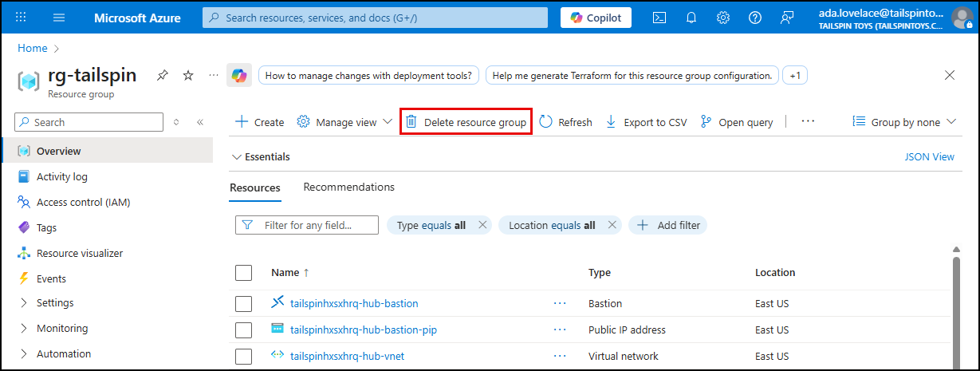This screenshot has width=980, height=371.
Task: Choose the Terraform generation suggestion
Action: coord(632,76)
